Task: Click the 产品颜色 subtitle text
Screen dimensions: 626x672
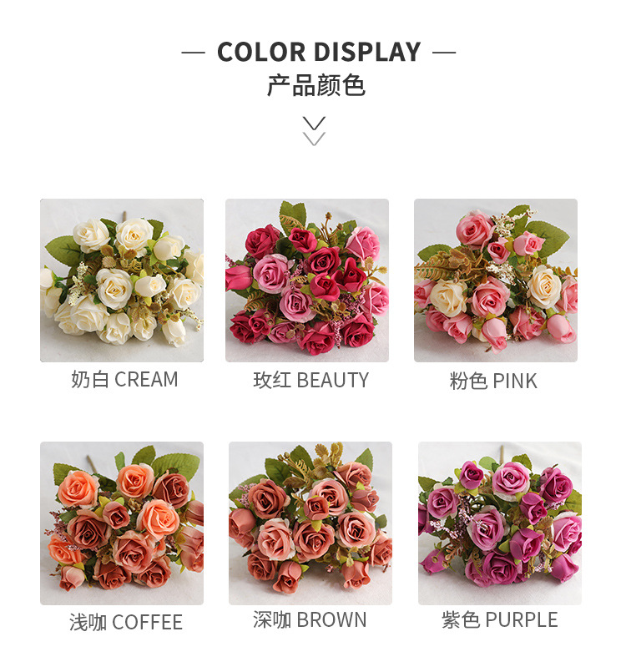Action: tap(316, 85)
